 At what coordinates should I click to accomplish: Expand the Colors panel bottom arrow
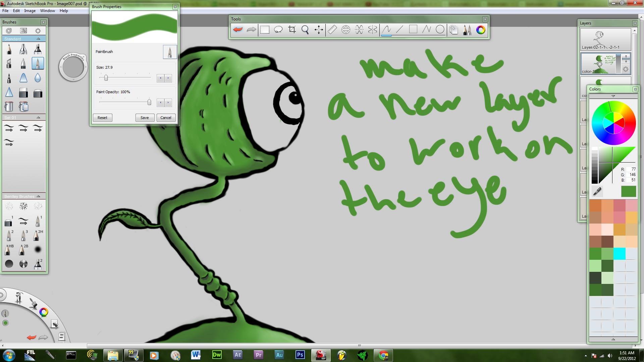(613, 339)
